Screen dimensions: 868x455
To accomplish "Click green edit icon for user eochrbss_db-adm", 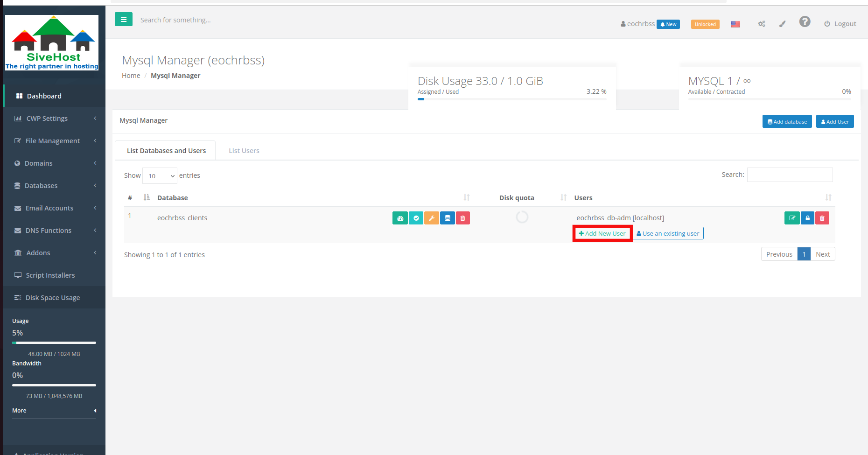I will [792, 218].
